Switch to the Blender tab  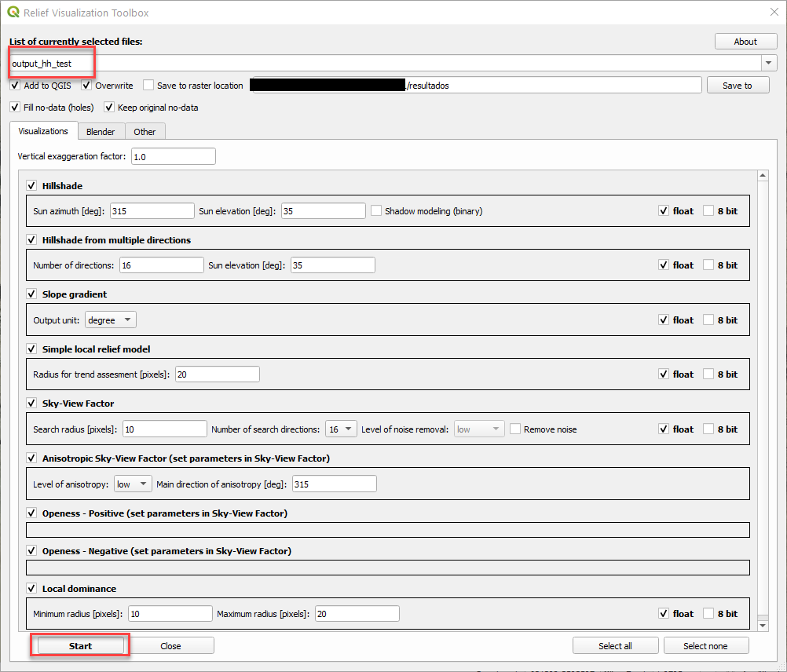coord(101,131)
